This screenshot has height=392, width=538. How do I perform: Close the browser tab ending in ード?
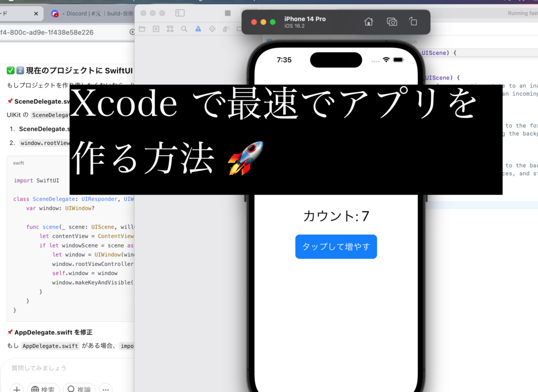[x=36, y=13]
